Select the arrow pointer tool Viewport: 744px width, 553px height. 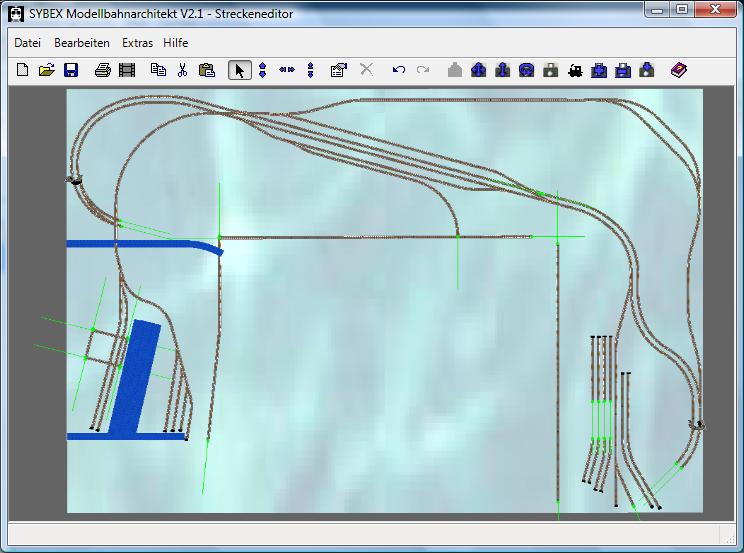[239, 70]
